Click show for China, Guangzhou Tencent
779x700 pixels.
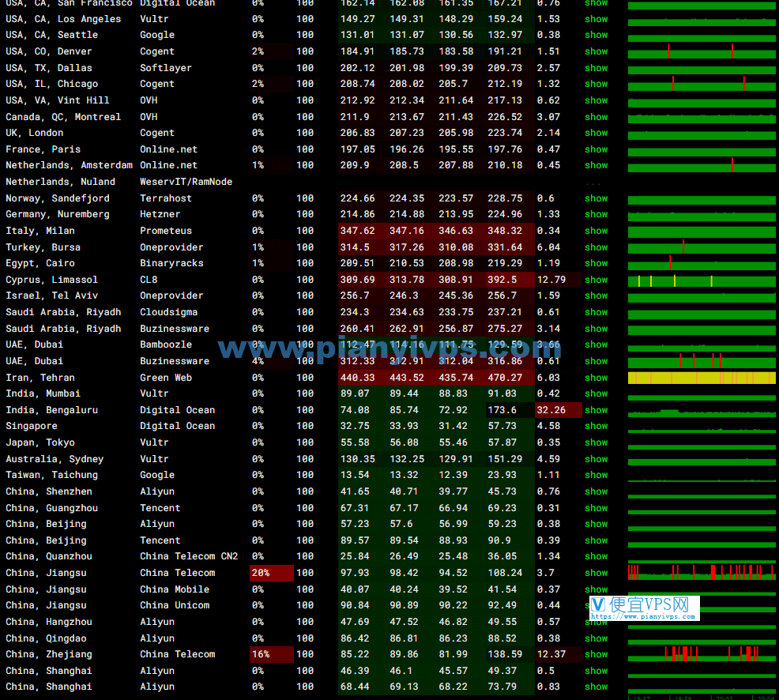tap(596, 508)
